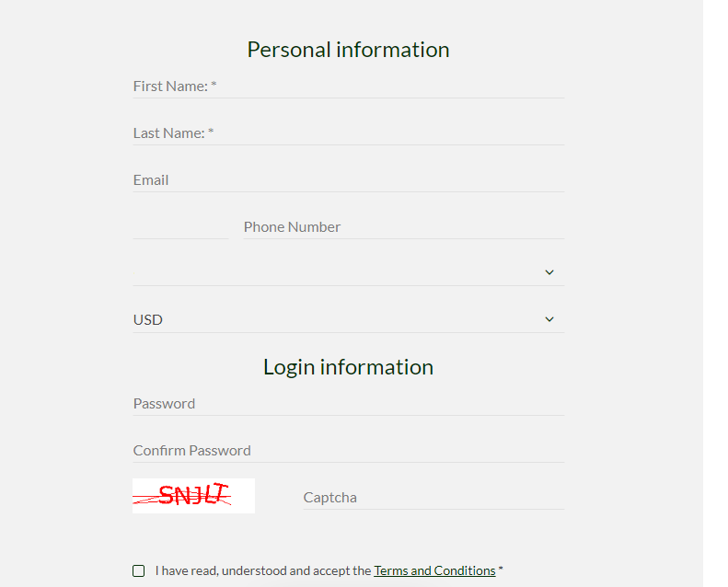Click the asterisk beside First Name label
The height and width of the screenshot is (587, 728).
[x=214, y=84]
